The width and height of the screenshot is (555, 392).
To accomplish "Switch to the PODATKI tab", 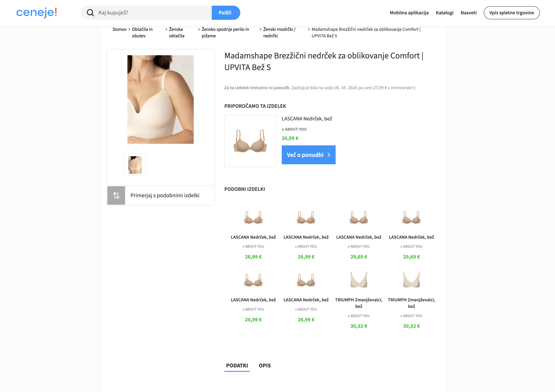I will point(237,365).
